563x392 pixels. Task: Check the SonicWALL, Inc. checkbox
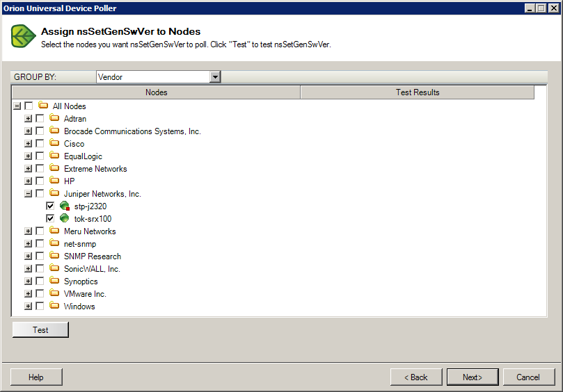click(x=40, y=268)
